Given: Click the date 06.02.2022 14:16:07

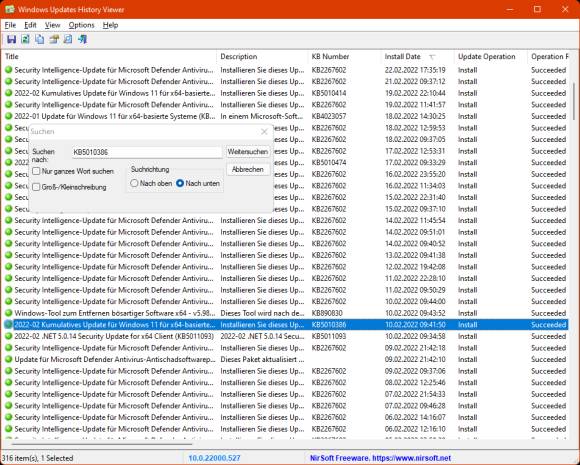Looking at the screenshot, I should (415, 417).
